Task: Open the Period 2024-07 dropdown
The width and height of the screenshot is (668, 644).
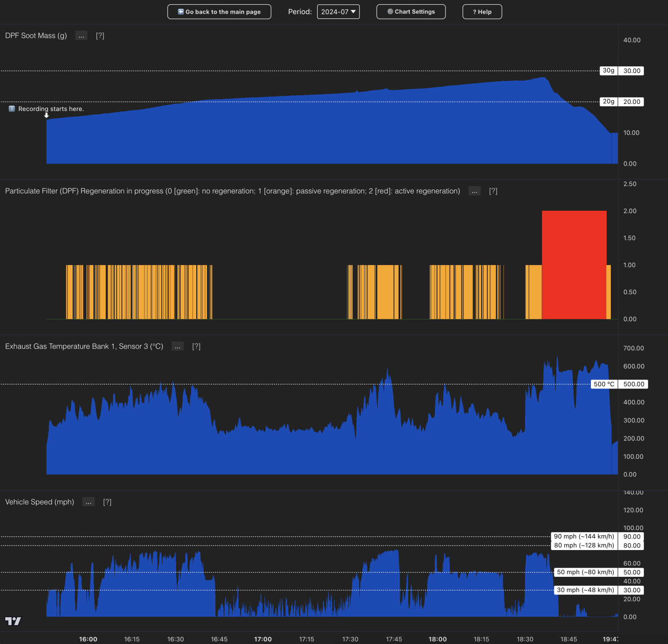Action: (x=338, y=12)
